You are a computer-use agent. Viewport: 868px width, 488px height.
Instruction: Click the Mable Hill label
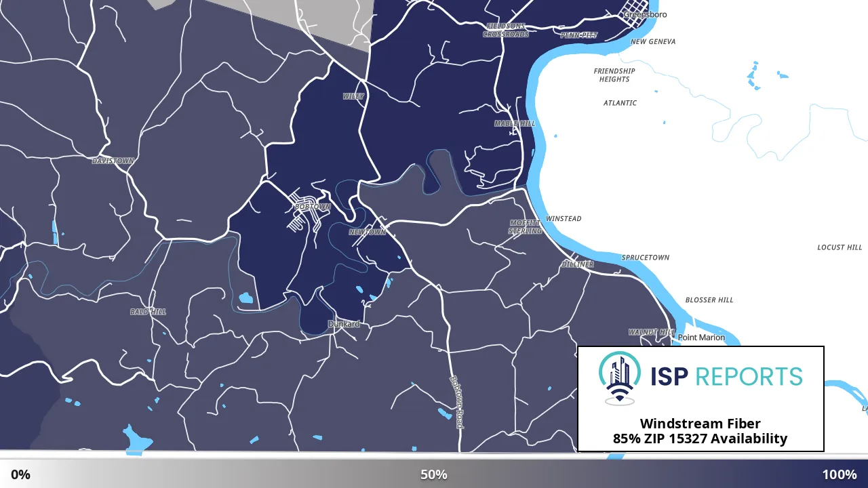[x=515, y=123]
